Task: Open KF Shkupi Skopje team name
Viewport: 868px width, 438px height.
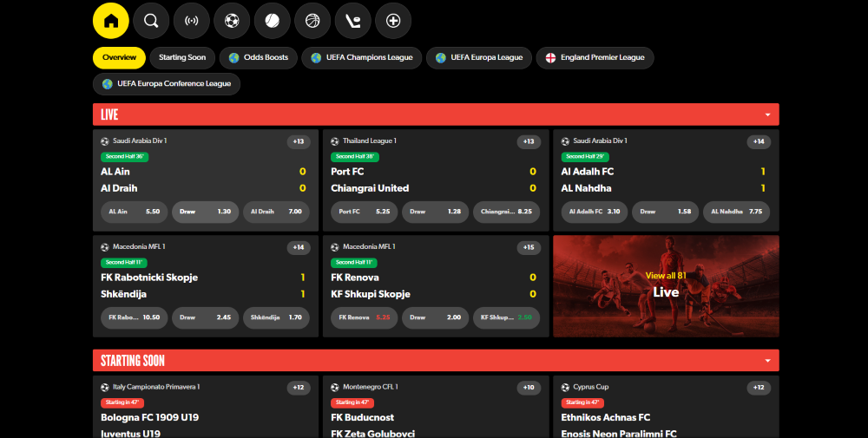Action: 371,294
